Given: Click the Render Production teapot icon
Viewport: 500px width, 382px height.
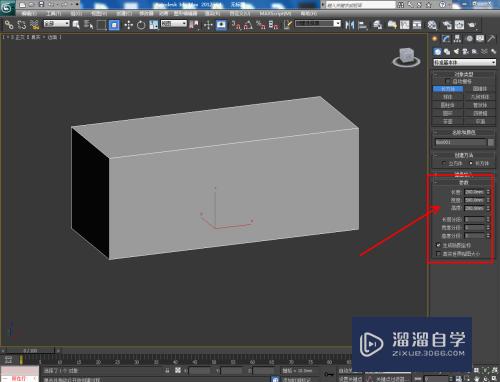Looking at the screenshot, I should (x=472, y=25).
